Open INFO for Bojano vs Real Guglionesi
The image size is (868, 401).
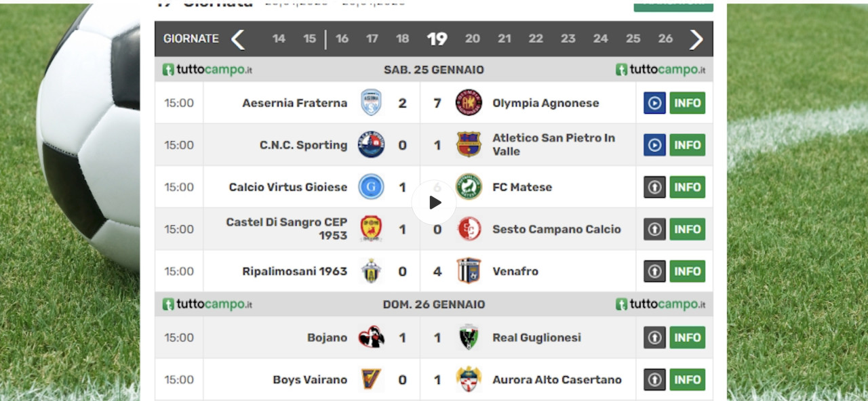point(688,337)
